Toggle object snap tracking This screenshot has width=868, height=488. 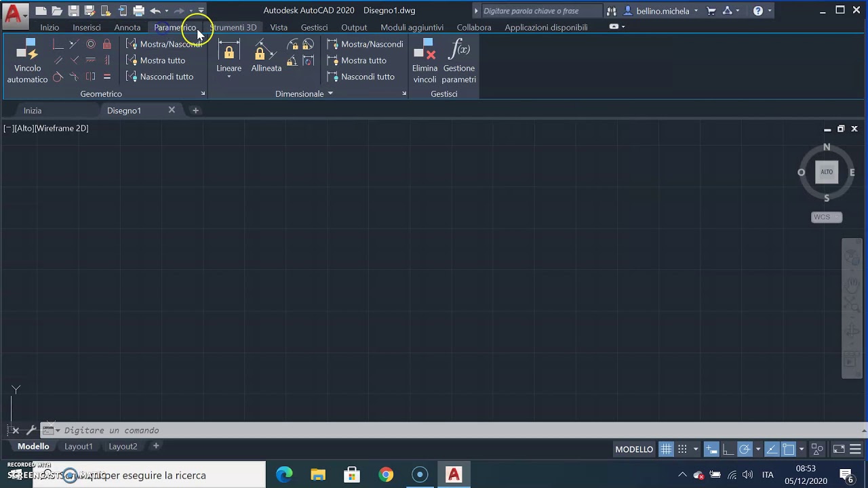tap(772, 449)
